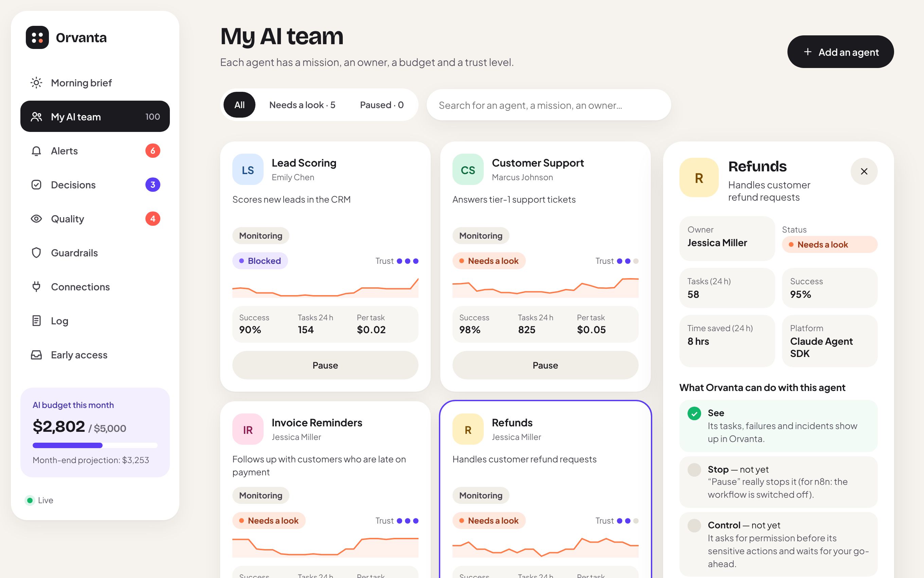This screenshot has width=924, height=578.
Task: Open Morning brief sun icon
Action: (x=36, y=83)
